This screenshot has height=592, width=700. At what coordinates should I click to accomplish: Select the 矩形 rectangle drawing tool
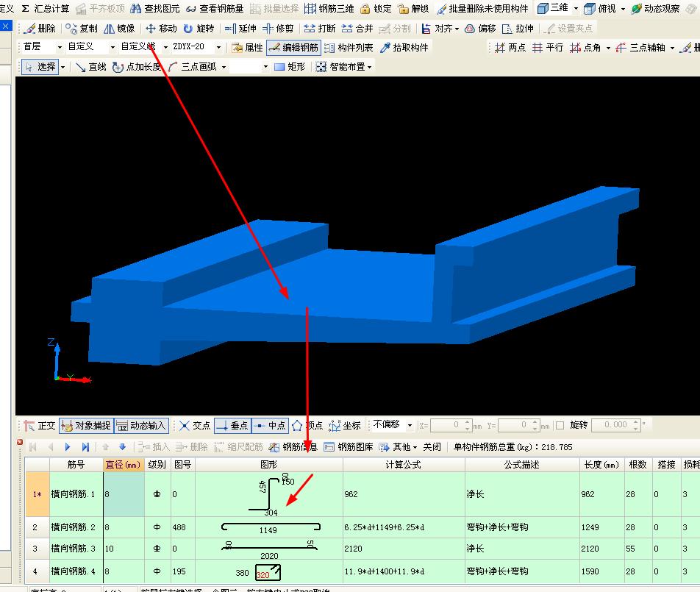pyautogui.click(x=290, y=67)
